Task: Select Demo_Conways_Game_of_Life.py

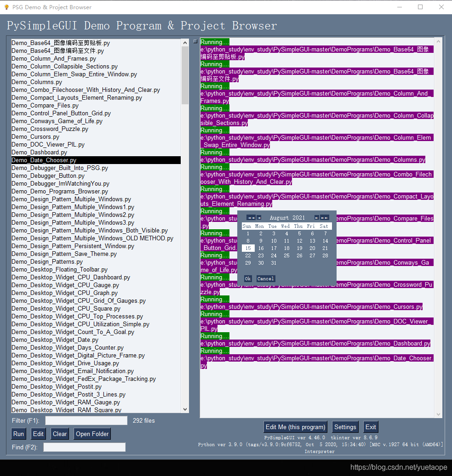Action: coord(96,121)
